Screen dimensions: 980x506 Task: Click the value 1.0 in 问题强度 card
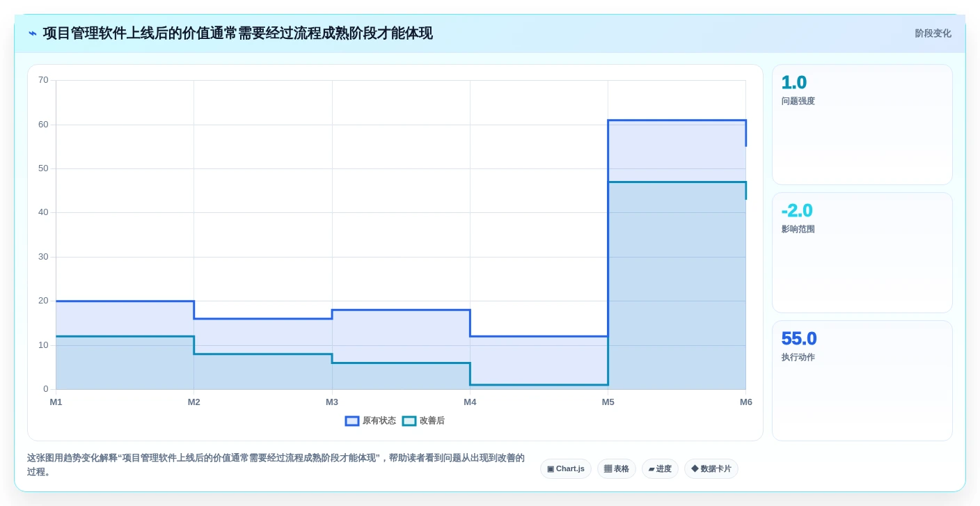794,83
